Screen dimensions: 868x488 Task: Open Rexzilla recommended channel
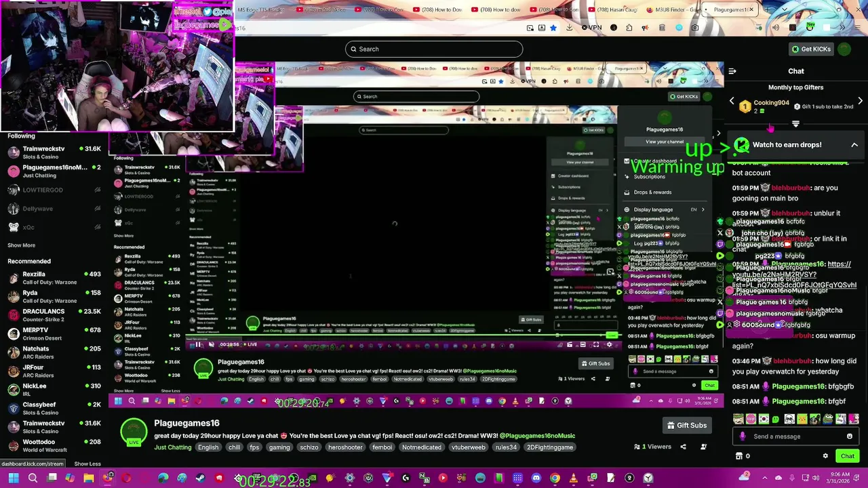(53, 278)
